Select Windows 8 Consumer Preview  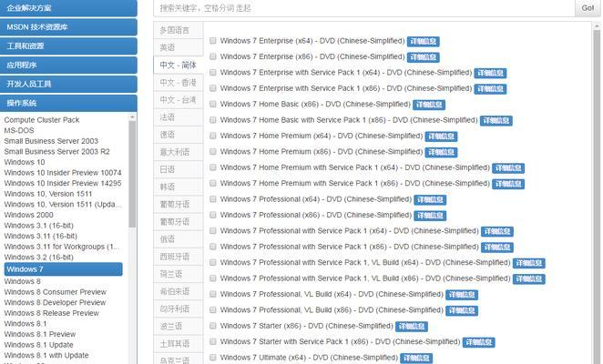pos(55,292)
